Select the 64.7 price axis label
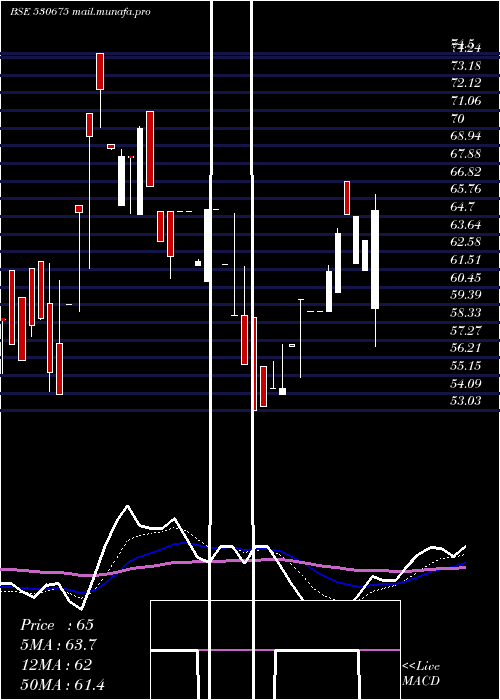The image size is (500, 700). pyautogui.click(x=463, y=207)
